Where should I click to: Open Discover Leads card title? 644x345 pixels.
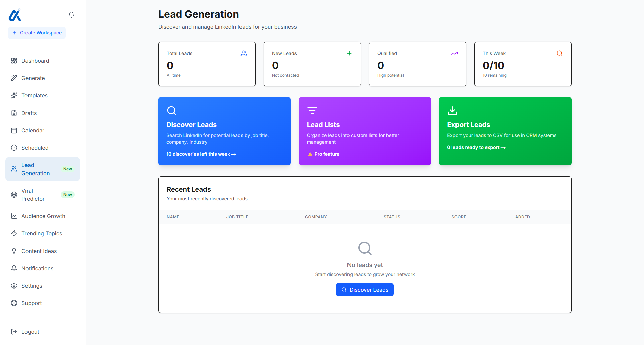192,125
